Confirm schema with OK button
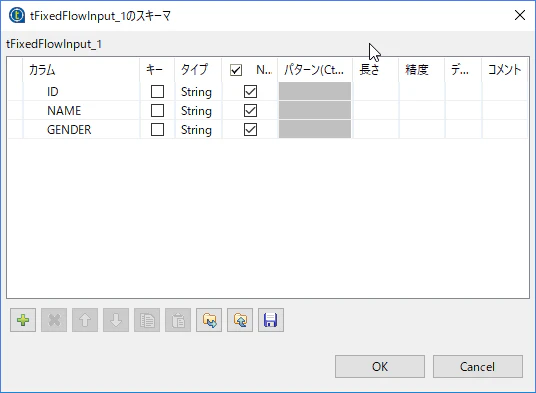536x393 pixels. [x=380, y=366]
